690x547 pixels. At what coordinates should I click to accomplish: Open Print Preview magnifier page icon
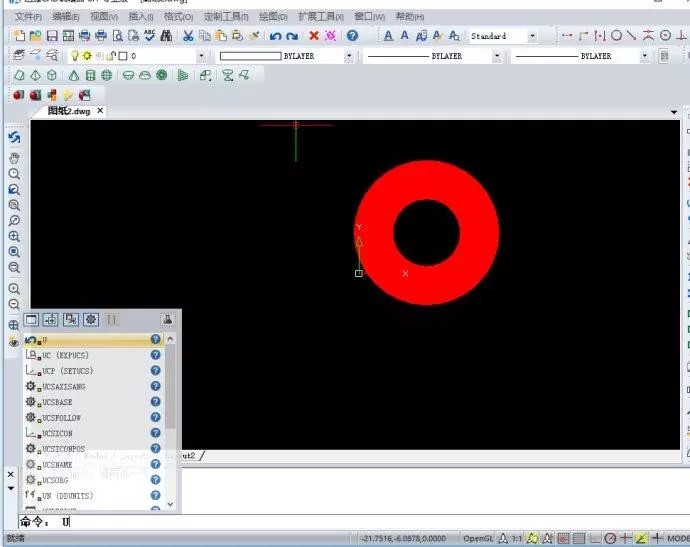point(117,36)
